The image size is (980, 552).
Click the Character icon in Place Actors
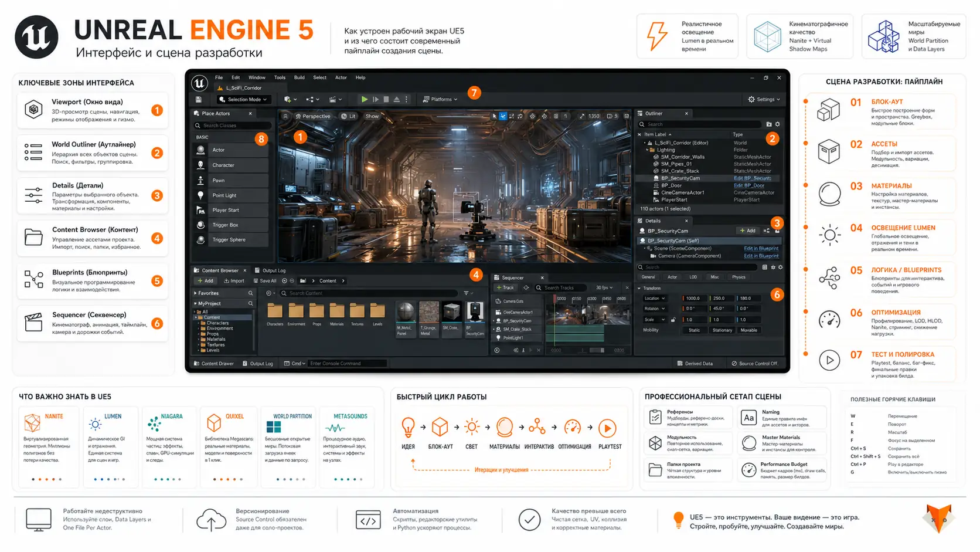coord(200,165)
